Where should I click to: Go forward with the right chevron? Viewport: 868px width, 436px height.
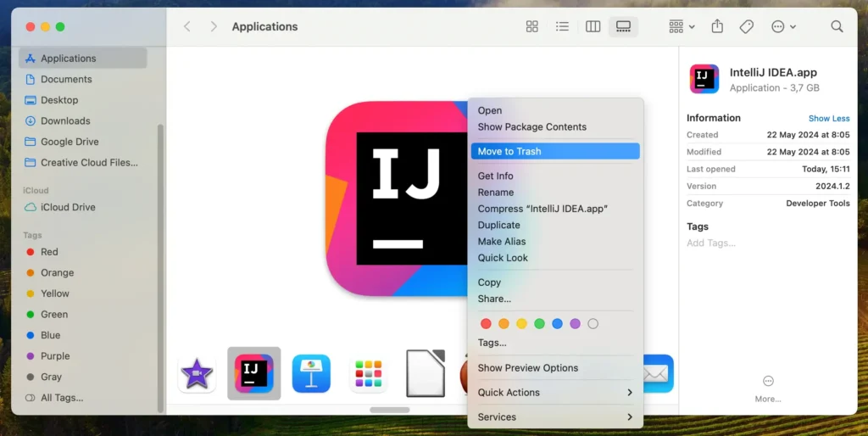214,26
